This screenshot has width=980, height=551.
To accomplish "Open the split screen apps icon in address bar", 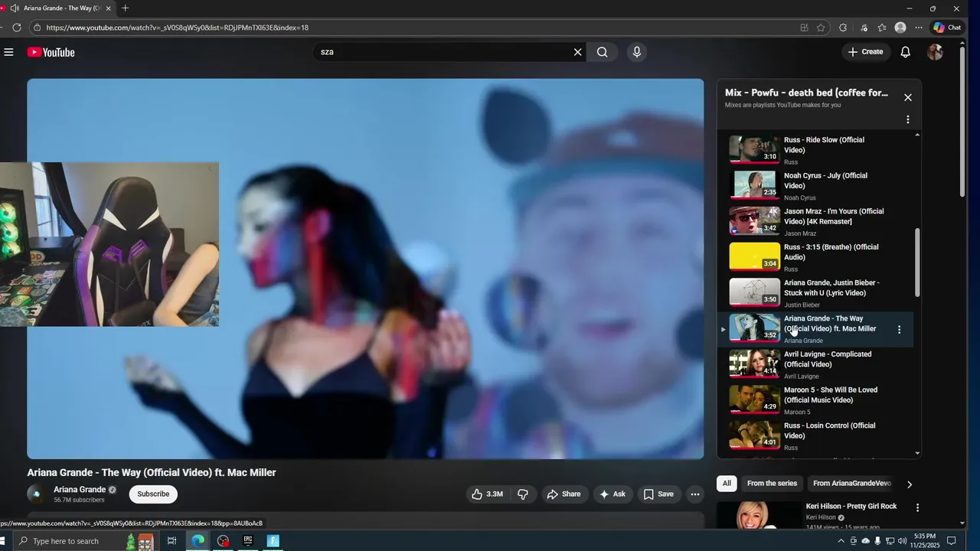I will point(804,28).
